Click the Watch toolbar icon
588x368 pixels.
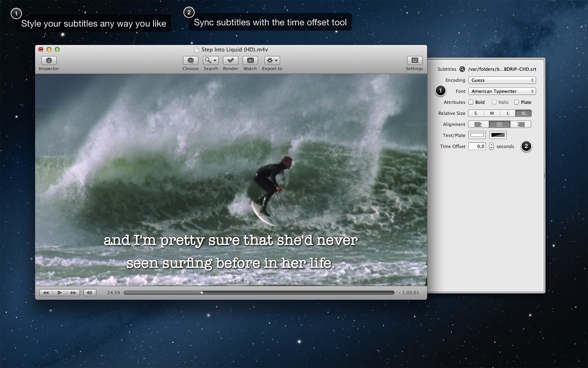pos(250,61)
